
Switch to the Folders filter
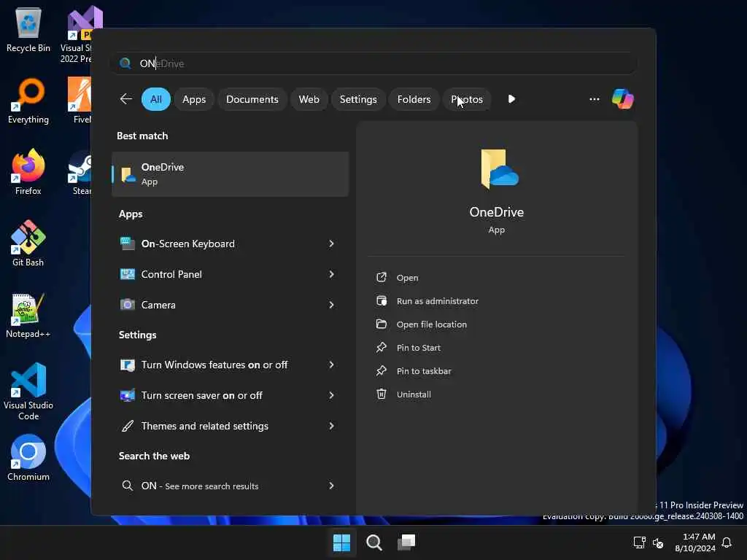(x=414, y=99)
